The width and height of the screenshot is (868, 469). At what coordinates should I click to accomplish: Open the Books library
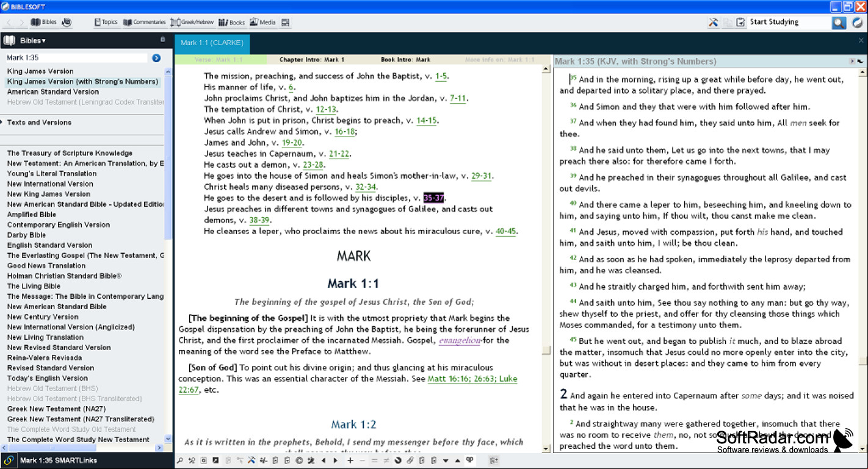tap(231, 23)
